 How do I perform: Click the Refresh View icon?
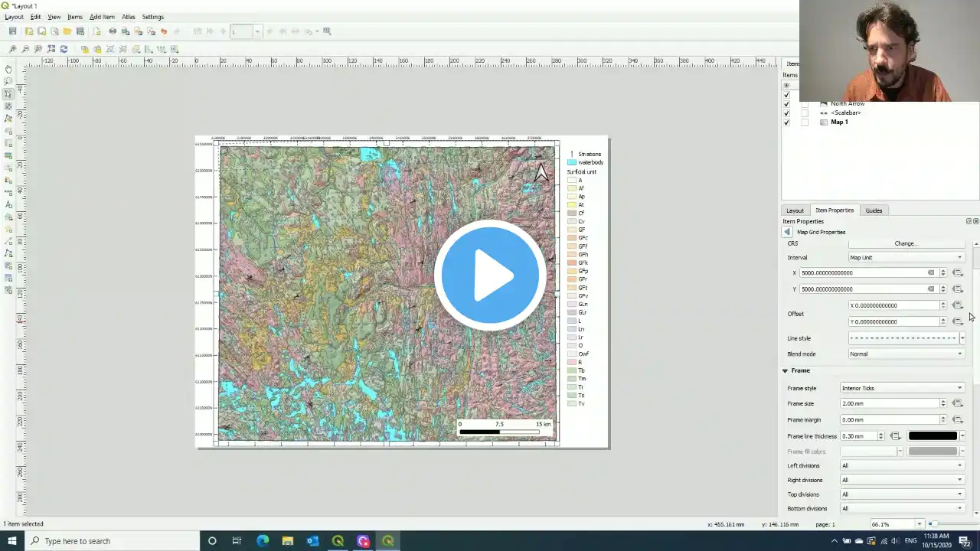[x=64, y=49]
